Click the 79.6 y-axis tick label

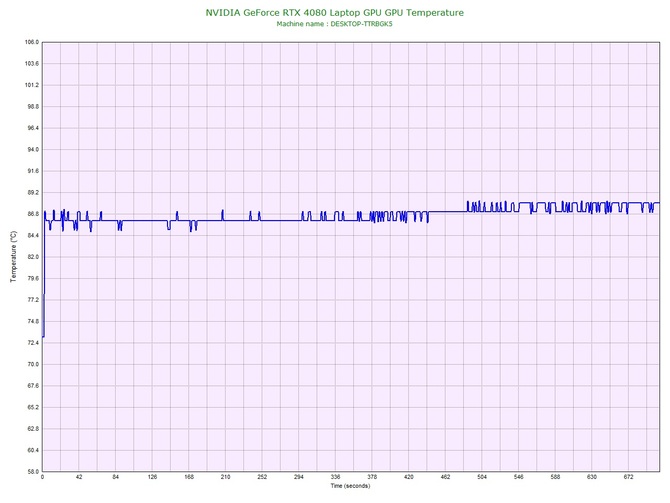click(33, 278)
